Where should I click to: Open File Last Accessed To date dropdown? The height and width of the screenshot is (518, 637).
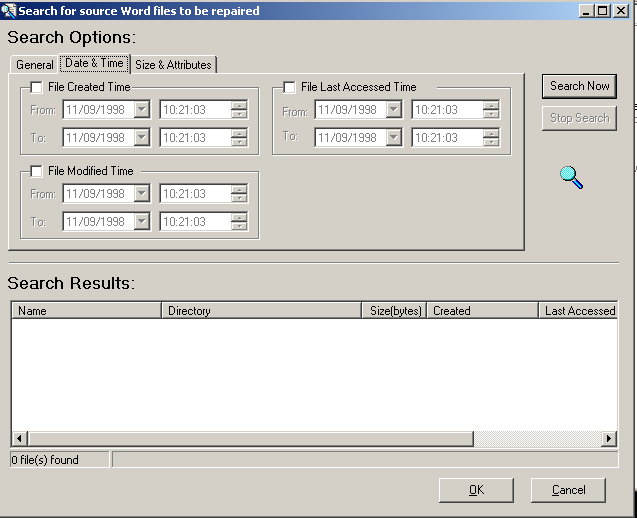click(x=394, y=137)
